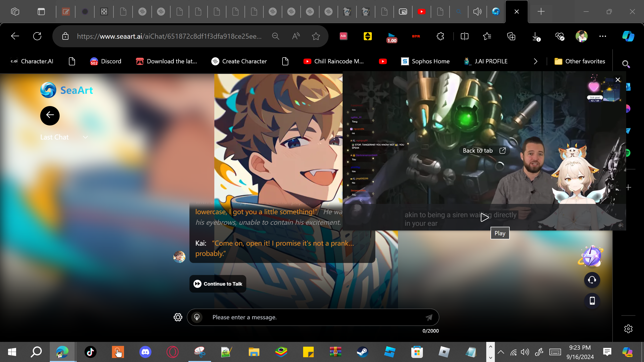
Task: Click Kai's avatar thumbnail in chat
Action: point(179,257)
